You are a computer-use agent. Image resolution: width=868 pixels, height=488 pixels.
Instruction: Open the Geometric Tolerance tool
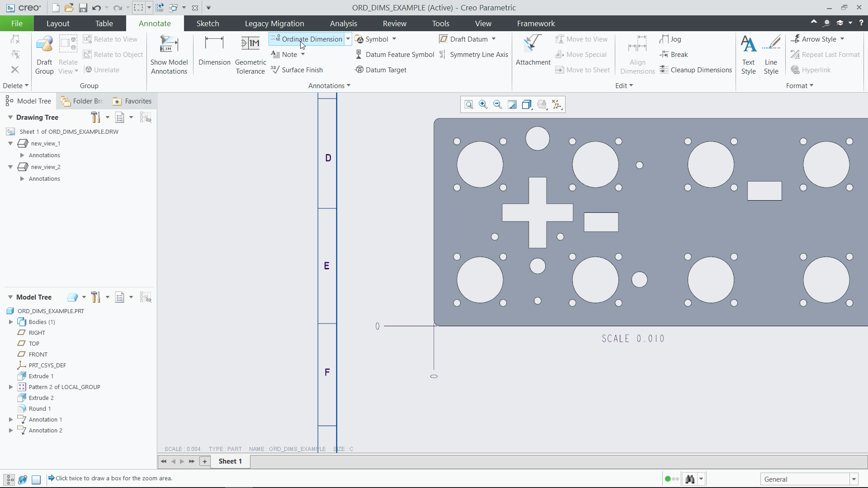(250, 54)
